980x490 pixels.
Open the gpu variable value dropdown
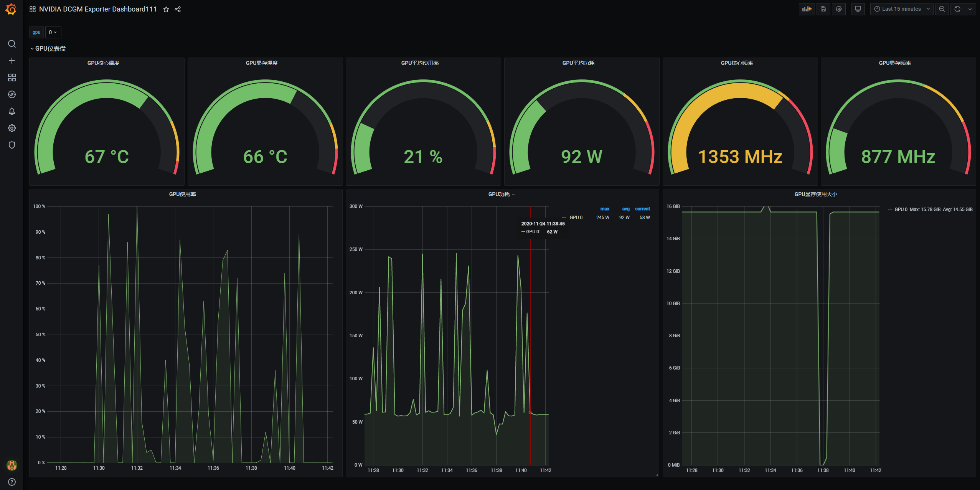click(x=53, y=32)
